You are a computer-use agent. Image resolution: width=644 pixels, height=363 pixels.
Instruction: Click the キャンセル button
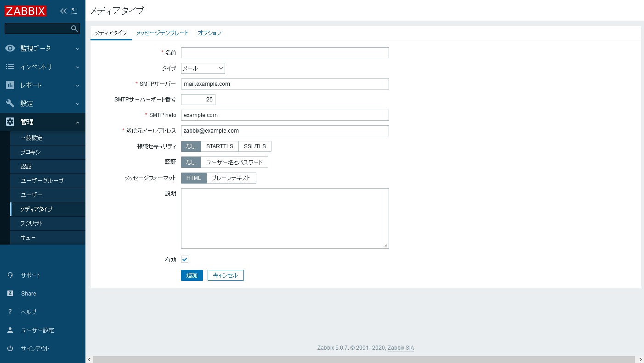(226, 275)
